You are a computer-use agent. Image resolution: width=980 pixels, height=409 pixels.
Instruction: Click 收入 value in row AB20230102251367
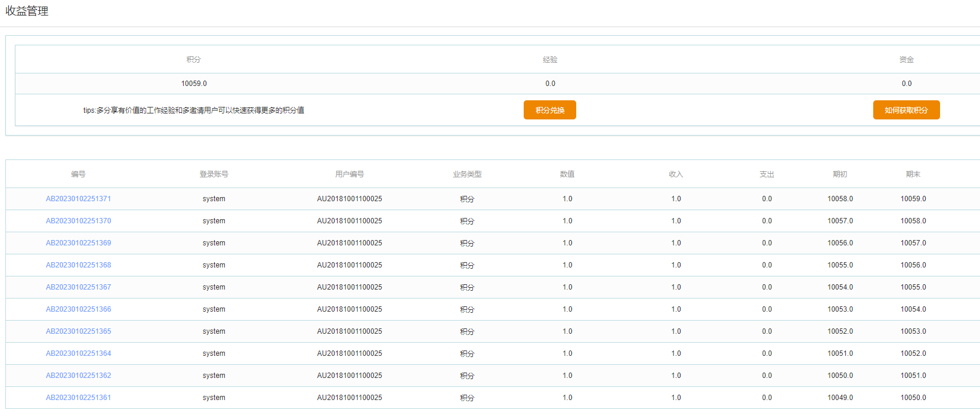point(676,287)
